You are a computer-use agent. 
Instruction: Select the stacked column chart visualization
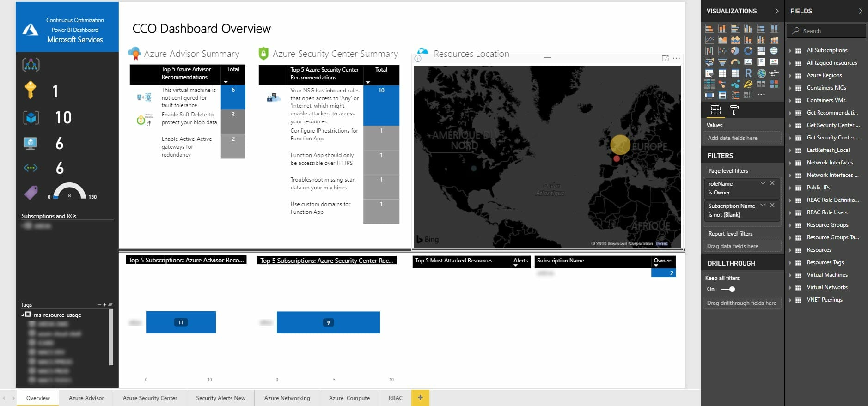pyautogui.click(x=722, y=29)
